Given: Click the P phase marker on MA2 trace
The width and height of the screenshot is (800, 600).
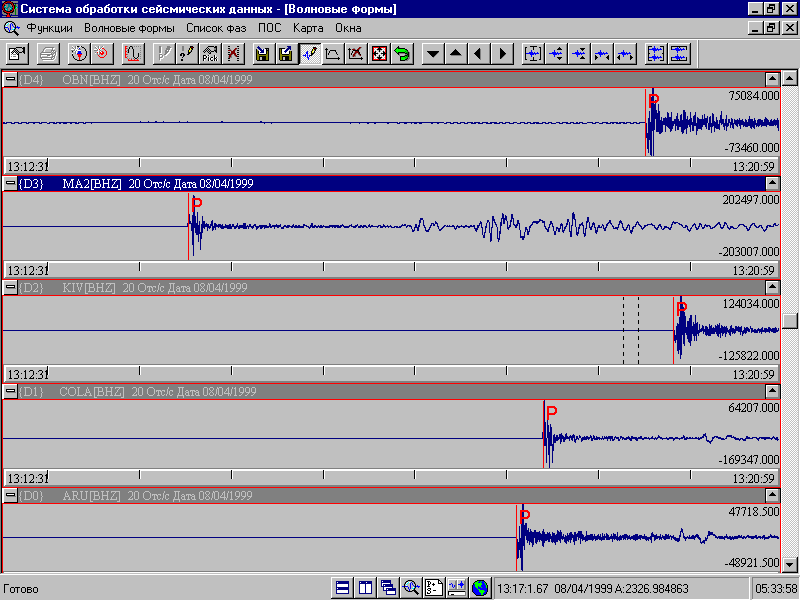Looking at the screenshot, I should point(197,204).
